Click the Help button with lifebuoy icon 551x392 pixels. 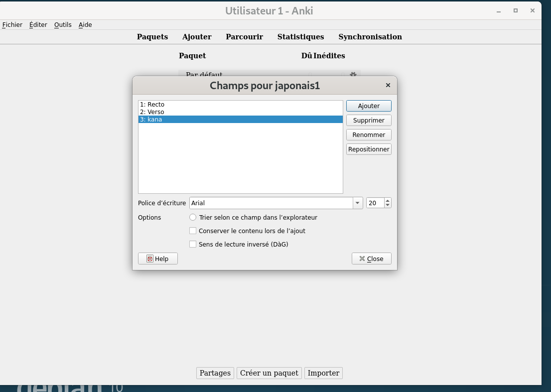point(157,259)
